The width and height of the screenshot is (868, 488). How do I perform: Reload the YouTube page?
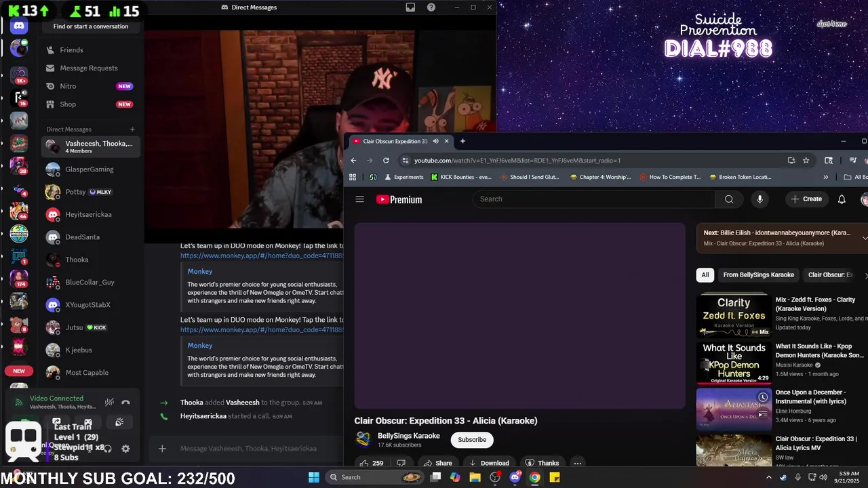386,161
